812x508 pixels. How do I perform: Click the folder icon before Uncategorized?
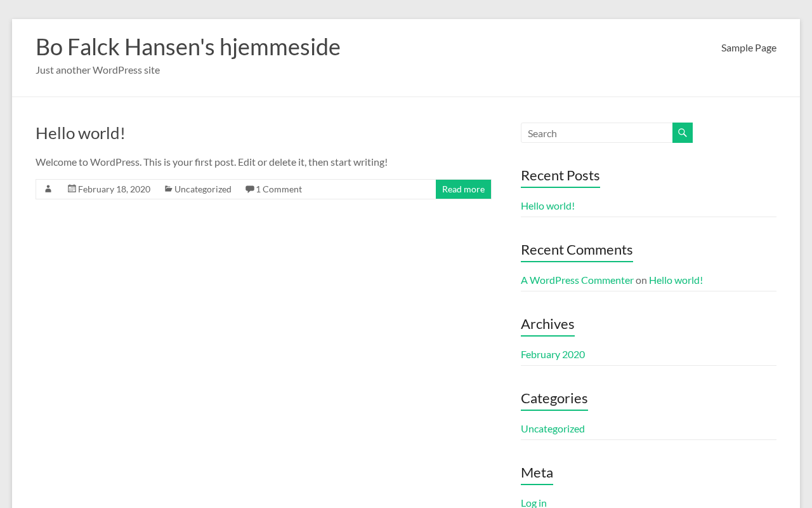click(168, 189)
